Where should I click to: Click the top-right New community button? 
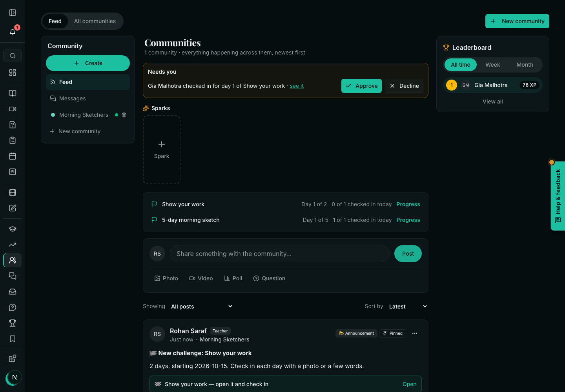pos(517,21)
